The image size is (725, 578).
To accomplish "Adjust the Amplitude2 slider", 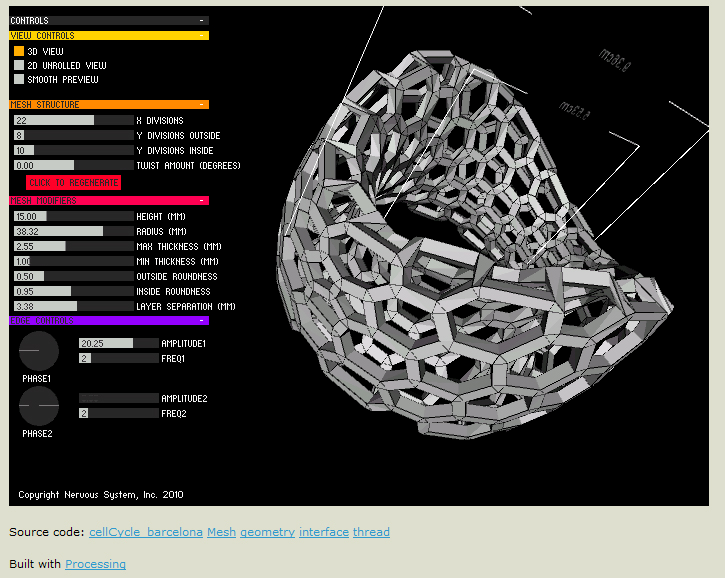I will click(x=119, y=398).
